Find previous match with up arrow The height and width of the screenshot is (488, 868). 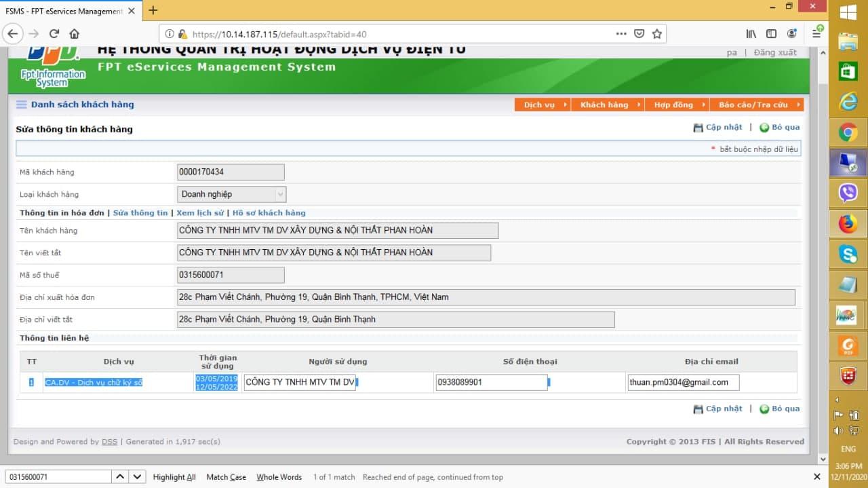pos(119,477)
